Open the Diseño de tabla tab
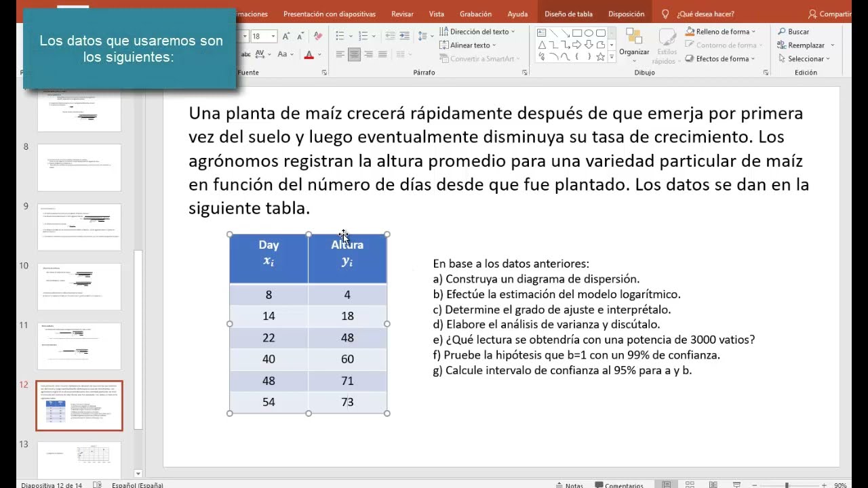This screenshot has width=868, height=488. tap(568, 14)
